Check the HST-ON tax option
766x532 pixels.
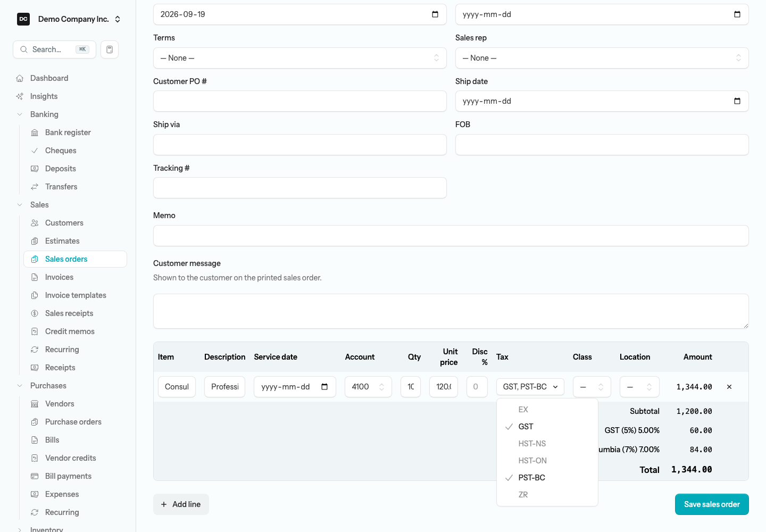[547, 461]
